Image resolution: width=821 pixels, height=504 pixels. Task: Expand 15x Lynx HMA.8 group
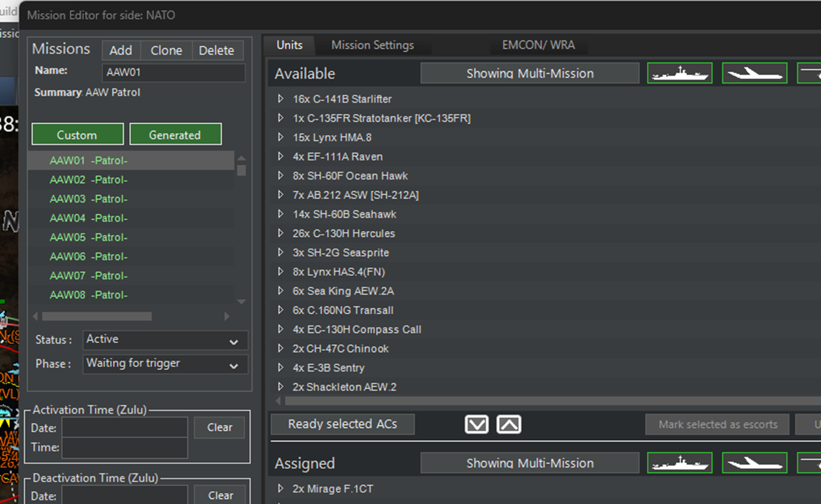tap(280, 137)
